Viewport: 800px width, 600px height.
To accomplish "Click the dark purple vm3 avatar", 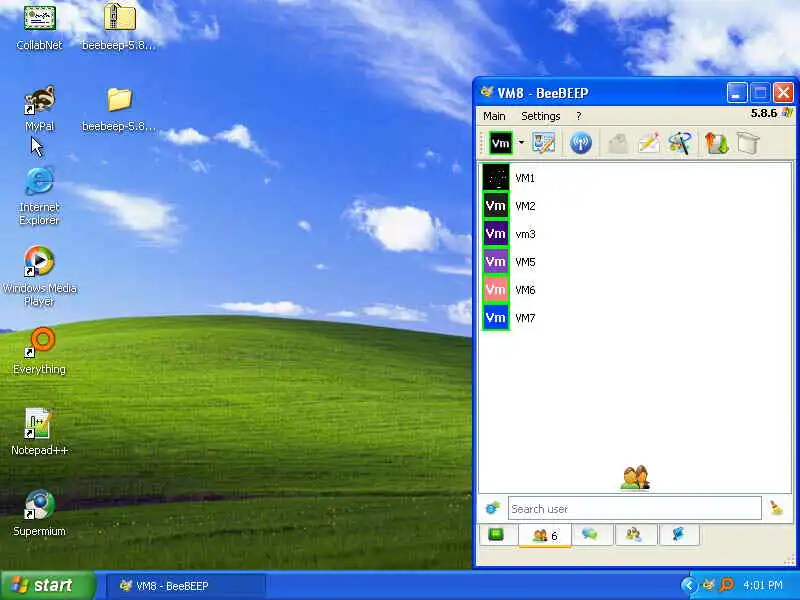I will pyautogui.click(x=495, y=234).
